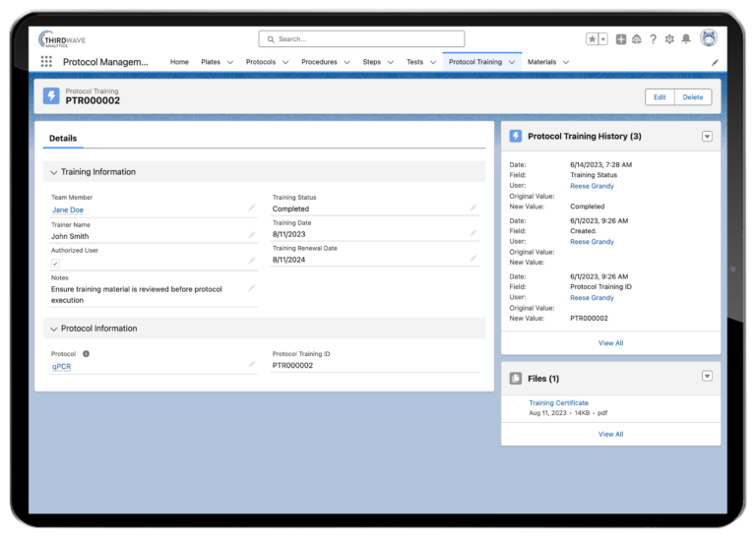Switch to the Steps tab
756x540 pixels.
(372, 62)
